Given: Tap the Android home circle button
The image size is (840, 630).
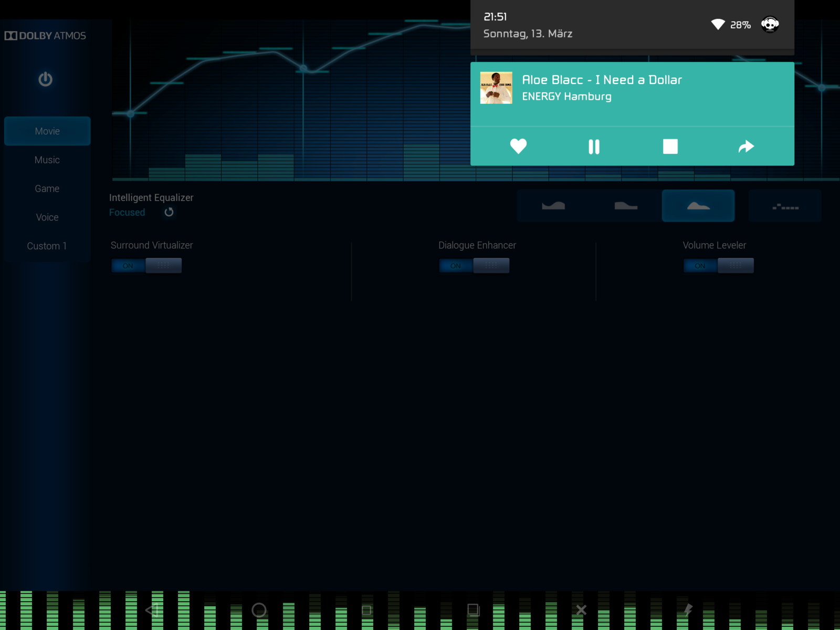Looking at the screenshot, I should point(259,610).
